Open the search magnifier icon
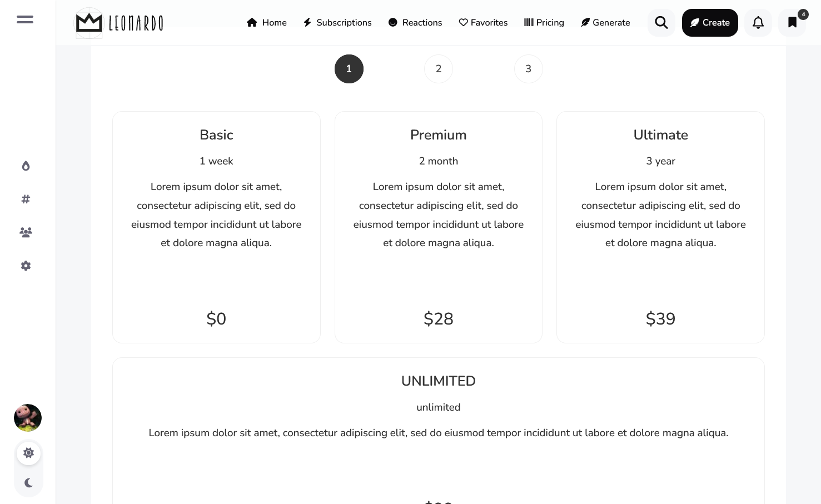 (x=661, y=23)
